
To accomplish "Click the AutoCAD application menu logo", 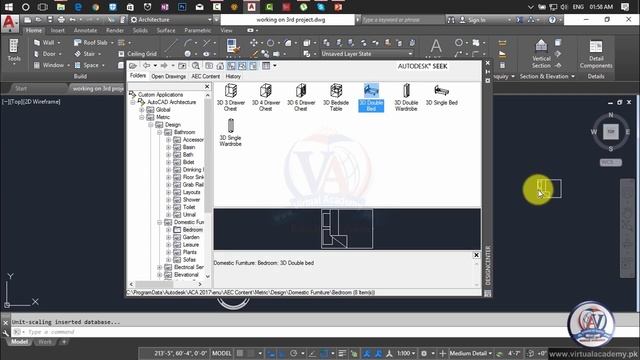I will tap(9, 23).
